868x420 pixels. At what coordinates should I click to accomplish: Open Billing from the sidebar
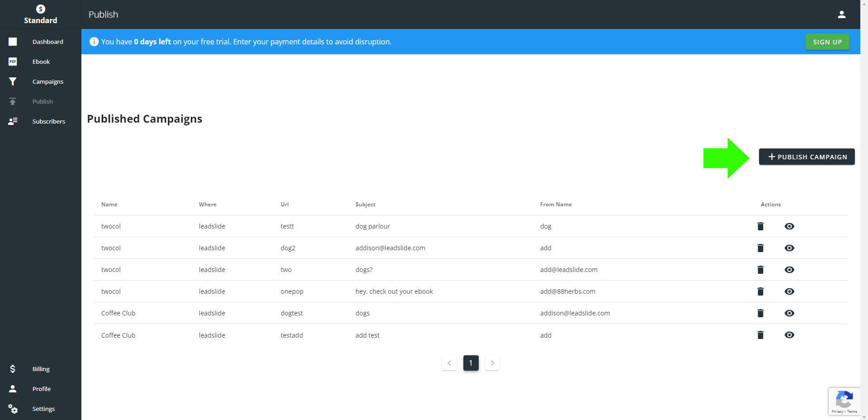[41, 369]
